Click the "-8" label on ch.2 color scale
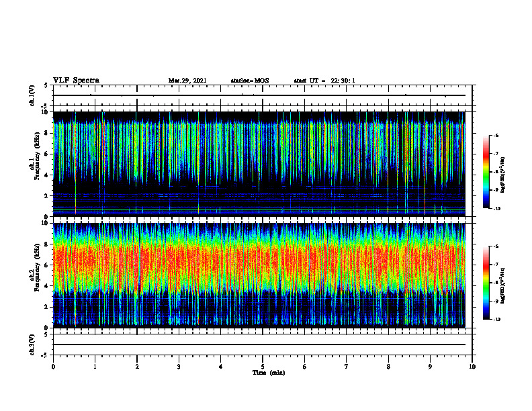The height and width of the screenshot is (411, 532). tap(496, 283)
